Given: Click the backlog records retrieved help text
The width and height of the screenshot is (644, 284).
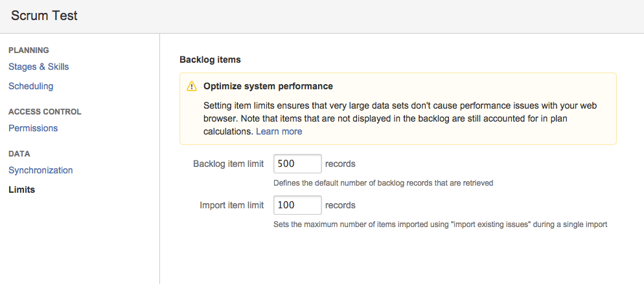Looking at the screenshot, I should tap(383, 183).
